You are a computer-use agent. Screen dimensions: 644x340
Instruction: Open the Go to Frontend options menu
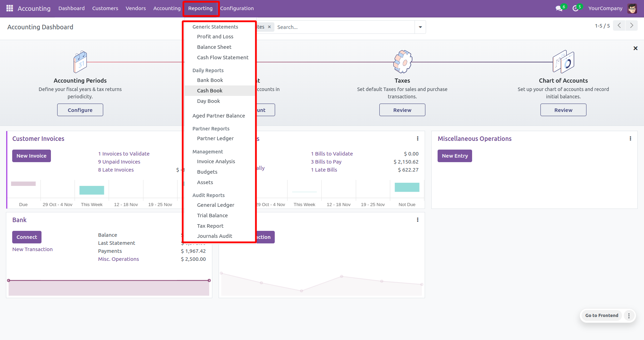pos(629,316)
